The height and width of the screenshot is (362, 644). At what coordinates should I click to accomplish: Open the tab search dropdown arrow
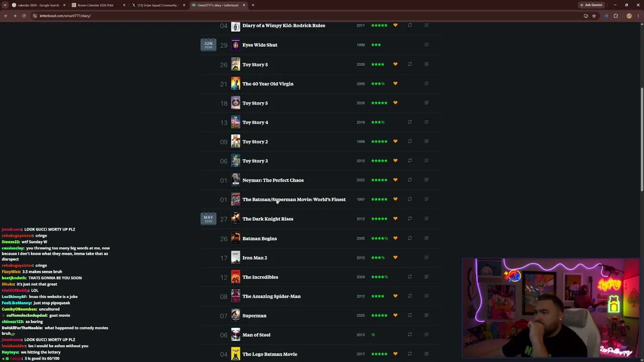click(6, 5)
